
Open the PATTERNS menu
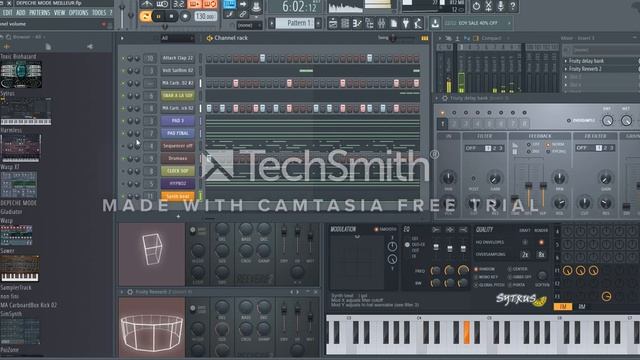[40, 13]
